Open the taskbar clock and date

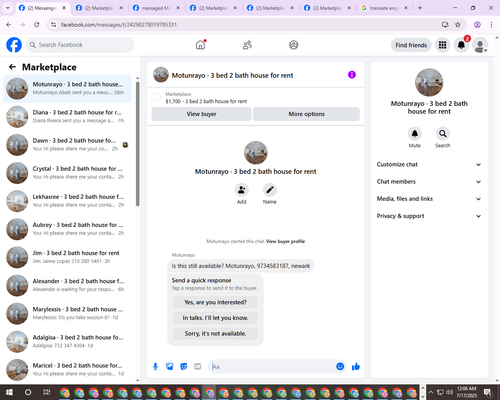pos(467,392)
